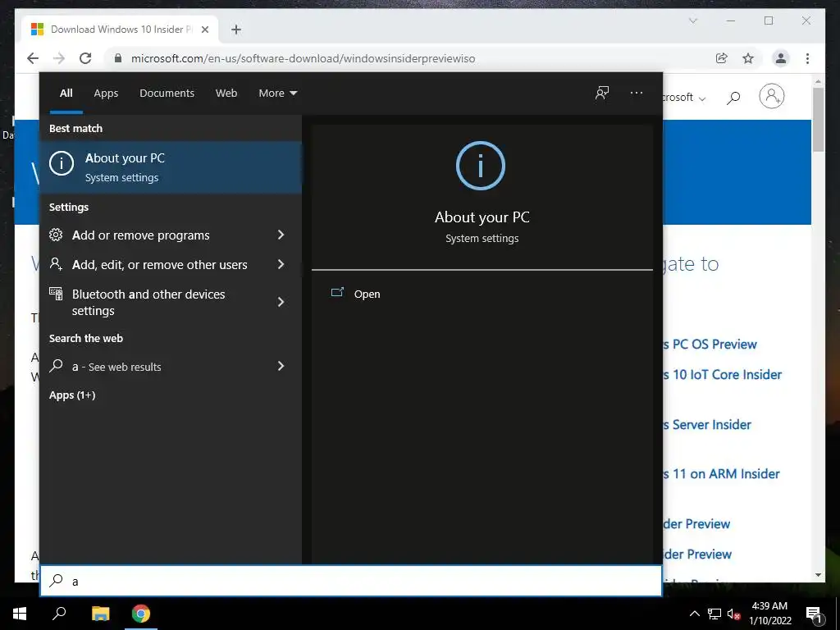Click the Microsoft sign-in account icon

point(771,97)
